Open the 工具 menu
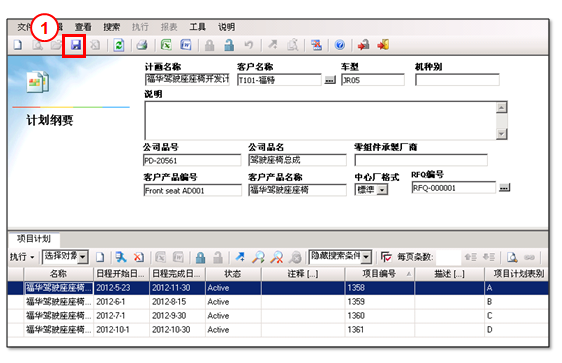This screenshot has width=562, height=363. pyautogui.click(x=197, y=27)
